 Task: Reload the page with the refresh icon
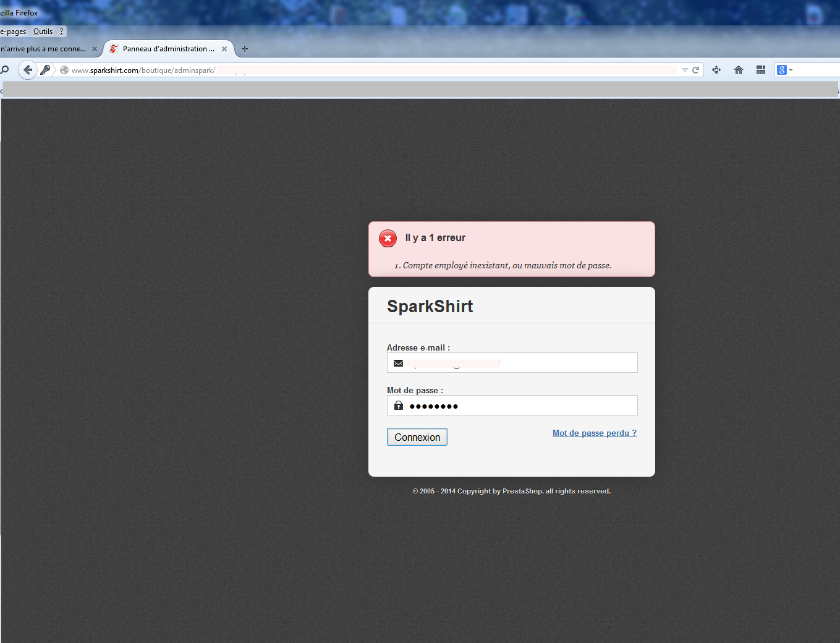point(696,70)
